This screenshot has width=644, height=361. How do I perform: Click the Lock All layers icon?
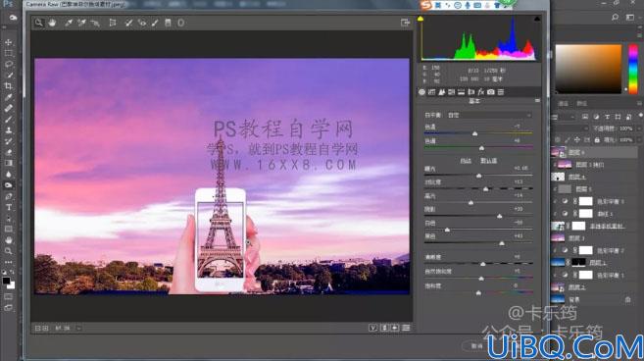click(597, 140)
